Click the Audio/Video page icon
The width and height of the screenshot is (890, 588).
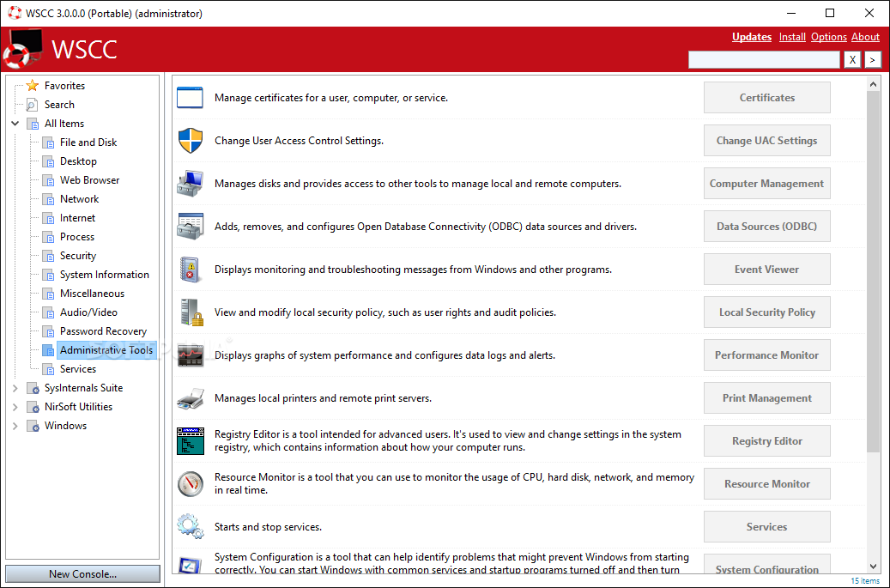click(49, 312)
